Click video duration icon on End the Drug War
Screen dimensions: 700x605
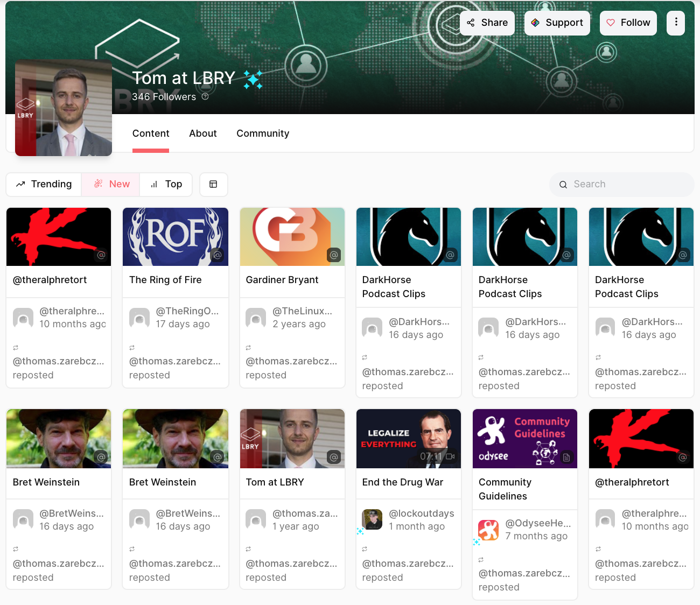click(451, 456)
